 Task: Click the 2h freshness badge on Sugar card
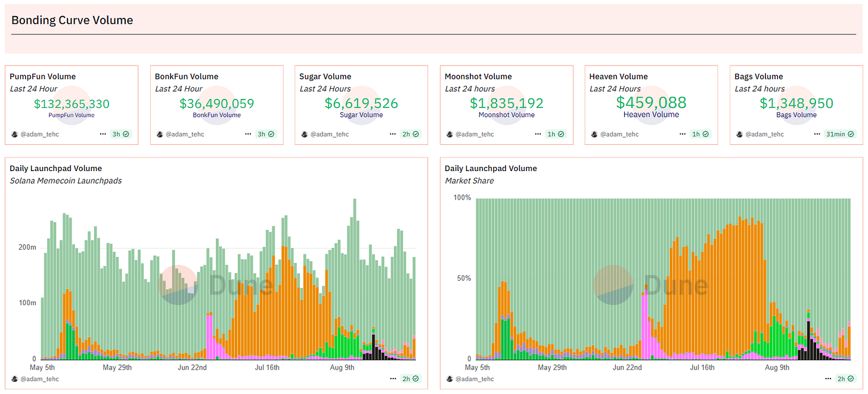point(411,134)
